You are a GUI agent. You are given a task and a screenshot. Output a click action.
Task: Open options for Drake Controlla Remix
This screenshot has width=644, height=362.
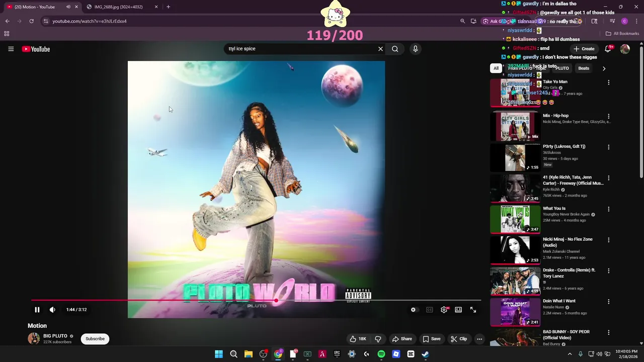[x=608, y=270]
